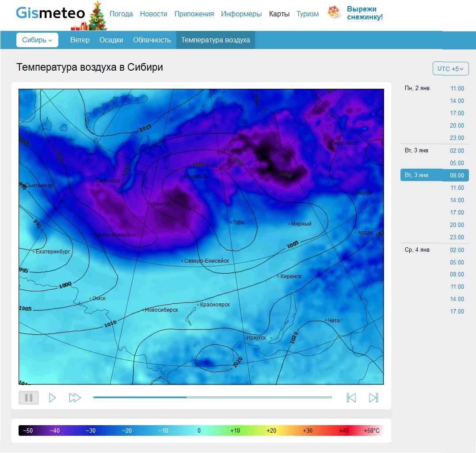Pause the weather map animation
This screenshot has width=476, height=453.
tap(29, 398)
